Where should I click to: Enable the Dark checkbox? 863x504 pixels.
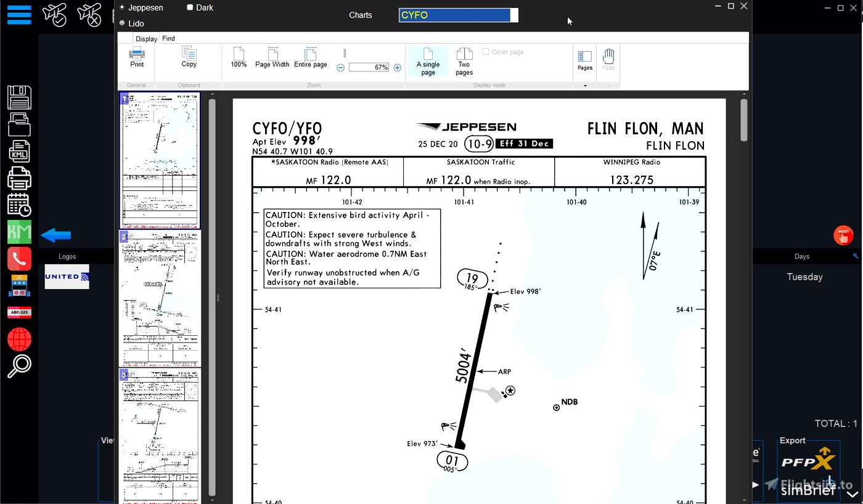pos(189,7)
